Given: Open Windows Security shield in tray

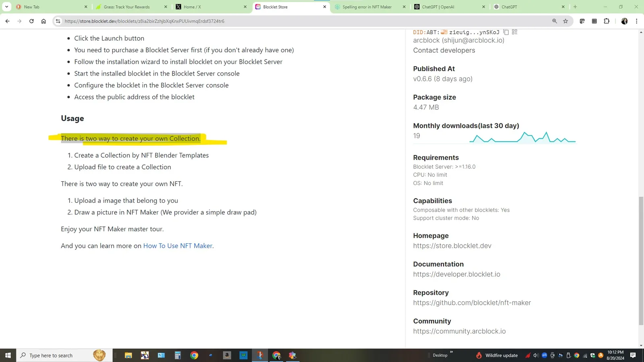Looking at the screenshot, I should [x=592, y=355].
